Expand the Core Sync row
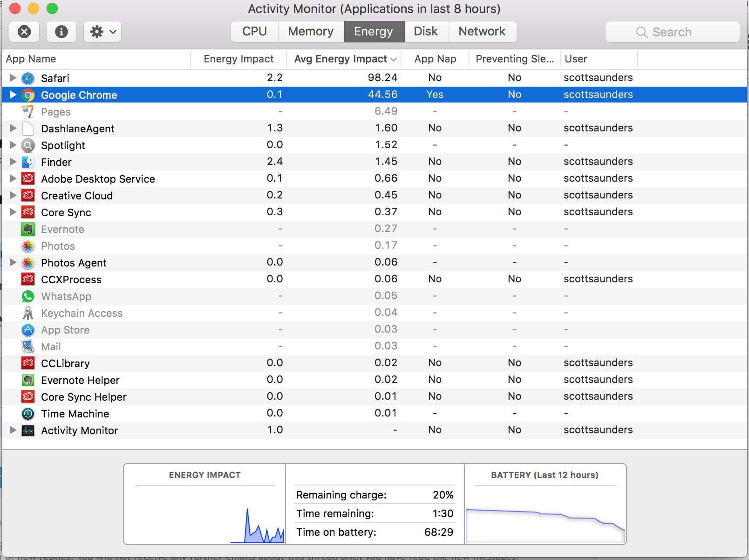749x560 pixels. 13,212
